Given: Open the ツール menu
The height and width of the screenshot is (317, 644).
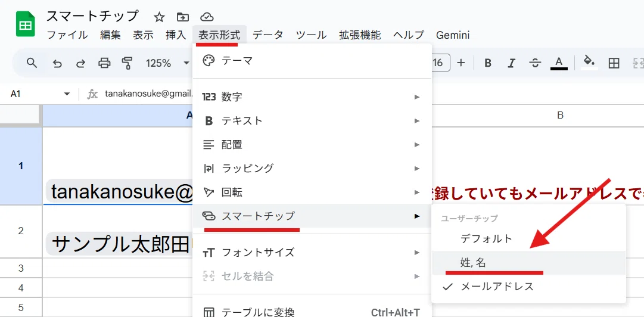Looking at the screenshot, I should (x=312, y=35).
